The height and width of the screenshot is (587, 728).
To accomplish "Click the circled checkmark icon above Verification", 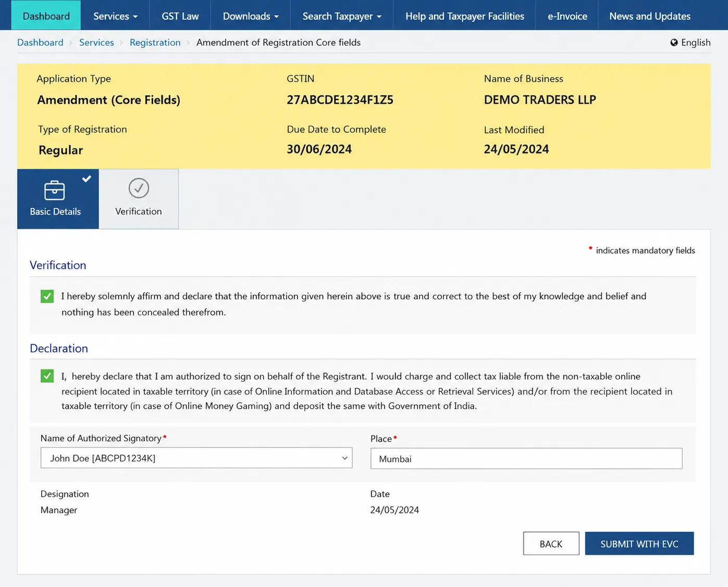I will [139, 188].
